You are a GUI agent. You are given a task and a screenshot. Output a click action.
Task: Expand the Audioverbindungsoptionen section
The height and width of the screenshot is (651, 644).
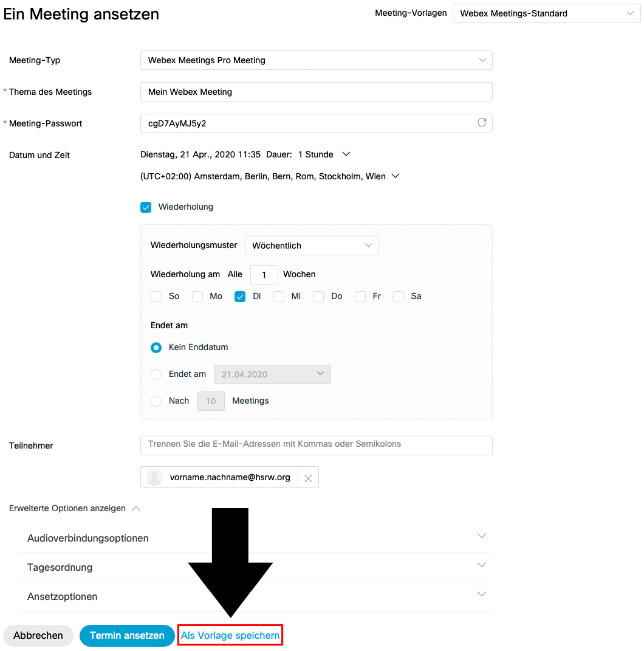click(482, 536)
